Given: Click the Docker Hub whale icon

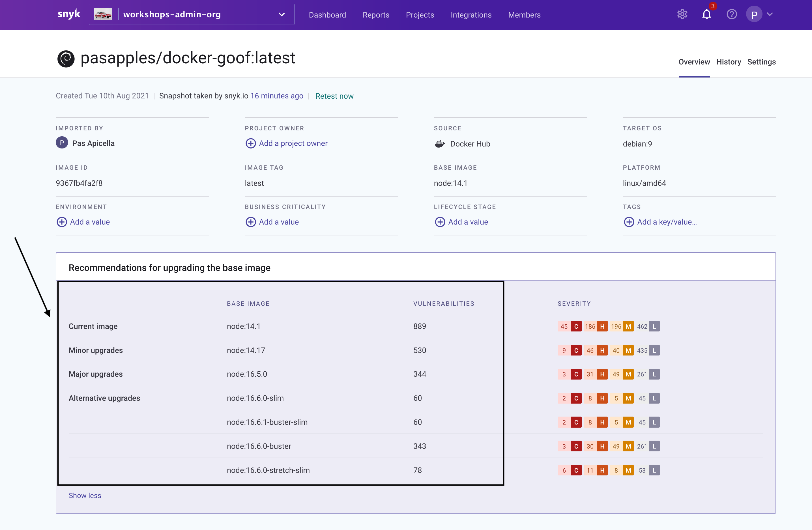Looking at the screenshot, I should 440,144.
